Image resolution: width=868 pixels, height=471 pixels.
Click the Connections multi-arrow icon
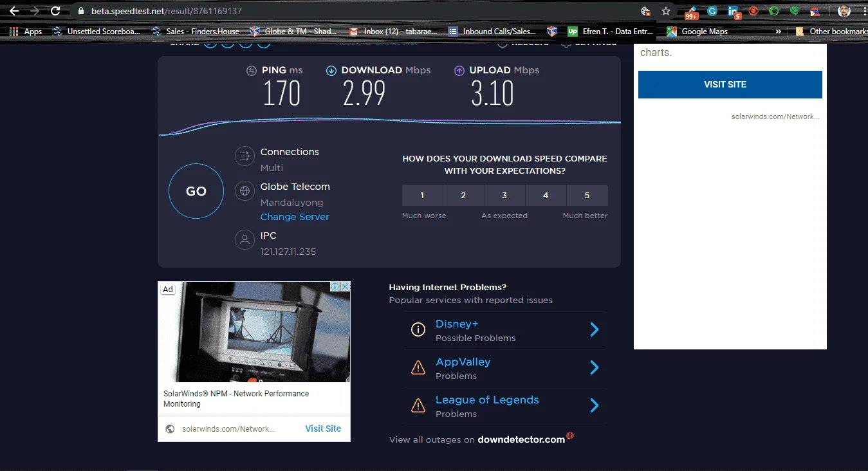tap(245, 156)
